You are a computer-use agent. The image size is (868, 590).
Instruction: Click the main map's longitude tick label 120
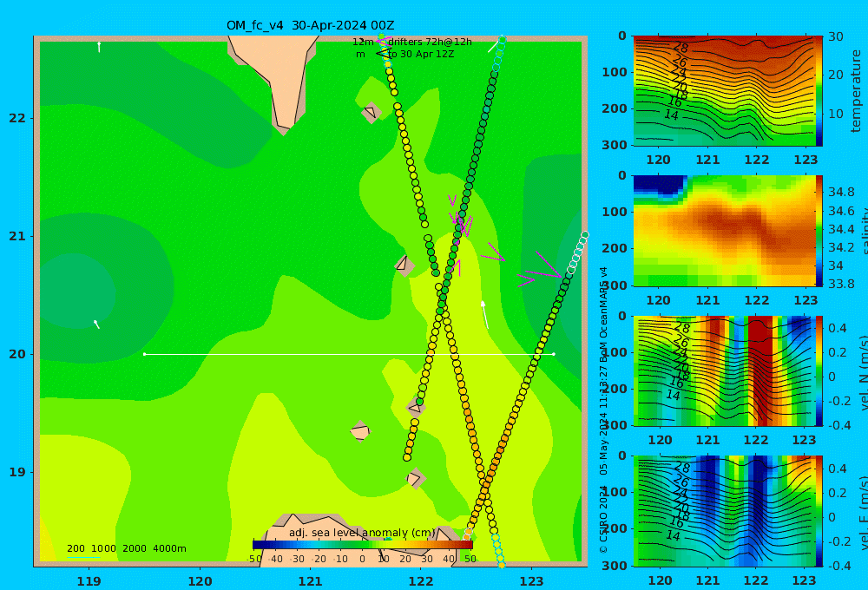click(200, 581)
